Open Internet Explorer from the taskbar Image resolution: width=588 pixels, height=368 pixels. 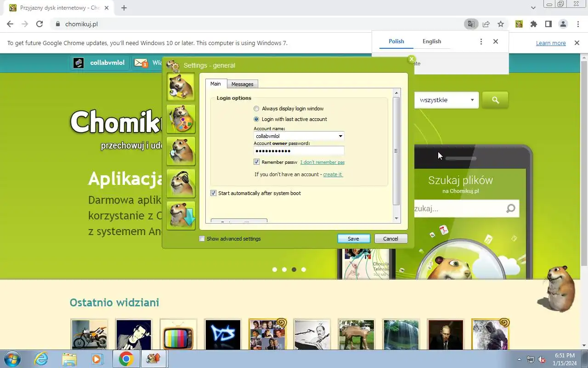click(x=41, y=359)
